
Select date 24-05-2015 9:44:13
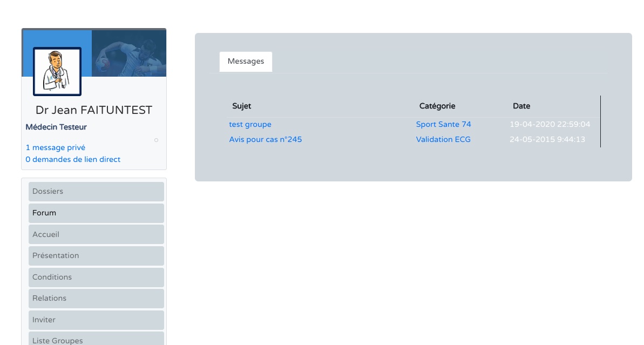pos(547,140)
